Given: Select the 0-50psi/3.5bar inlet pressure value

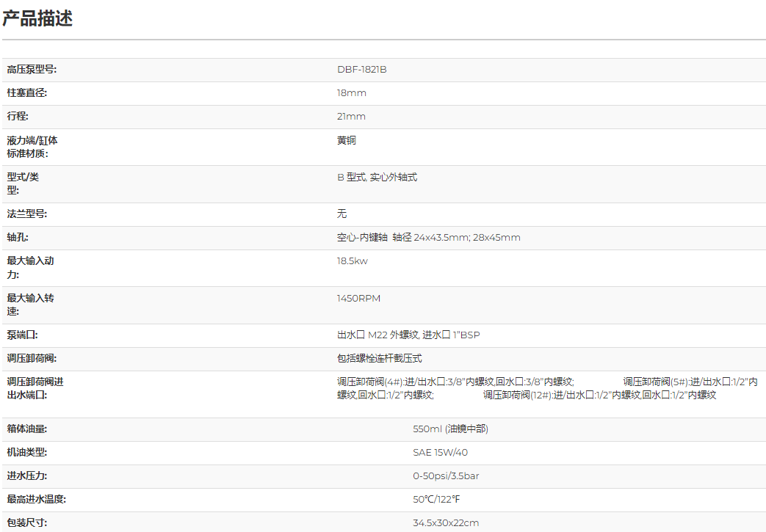Looking at the screenshot, I should click(446, 476).
